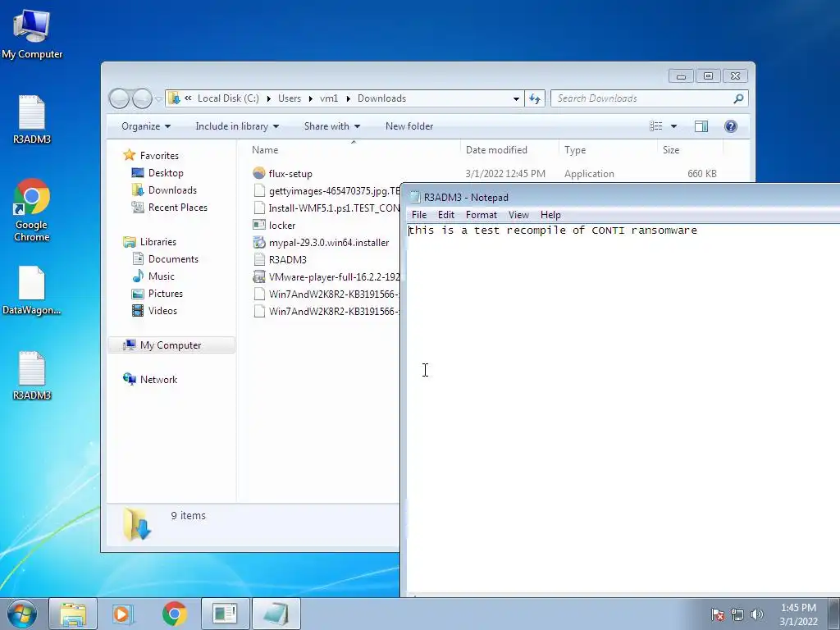
Task: Open the Share with menu
Action: coord(331,126)
